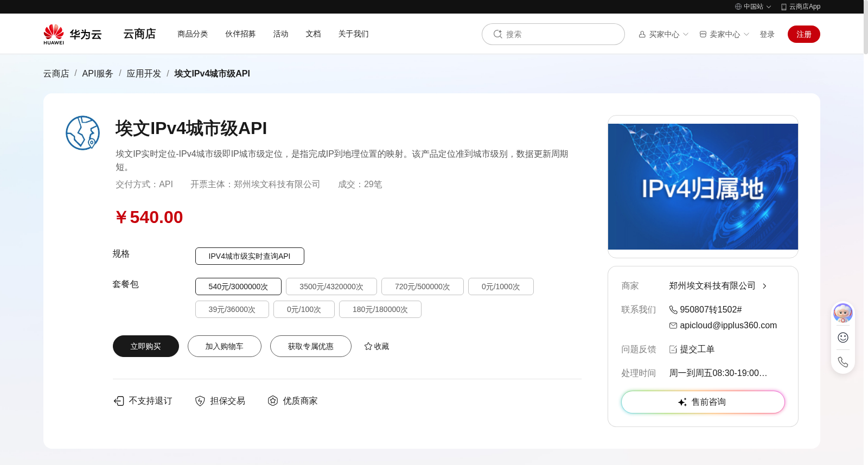
Task: Open the 关于我们 menu item
Action: (x=353, y=34)
